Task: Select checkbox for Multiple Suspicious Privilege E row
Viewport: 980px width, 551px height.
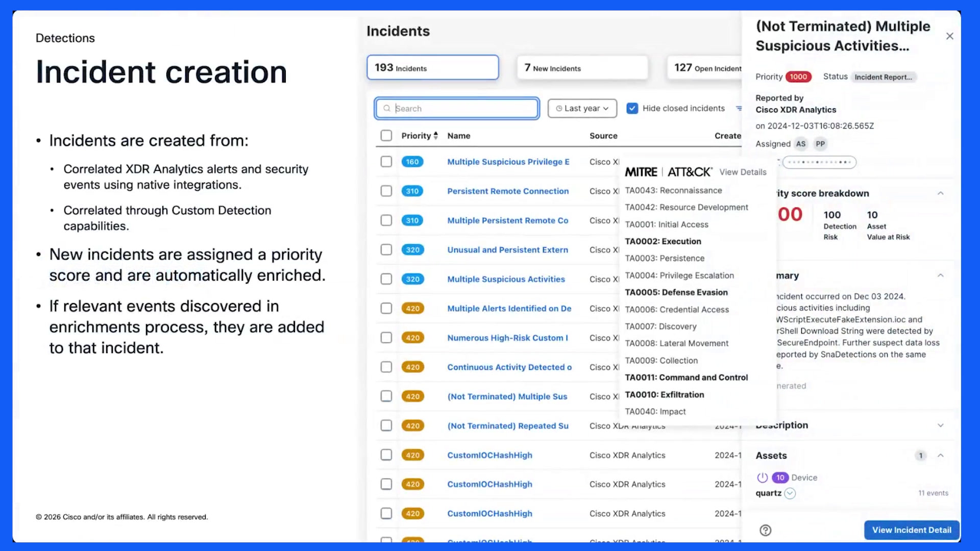Action: click(x=386, y=162)
